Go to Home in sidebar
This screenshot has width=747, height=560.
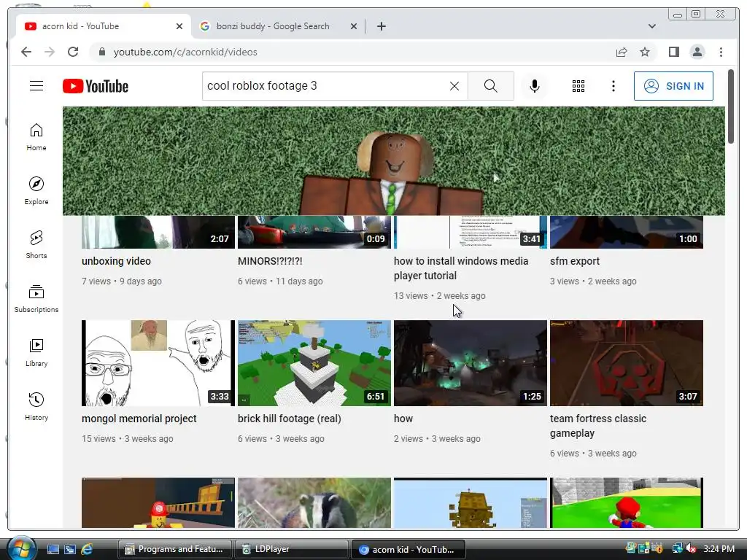36,137
